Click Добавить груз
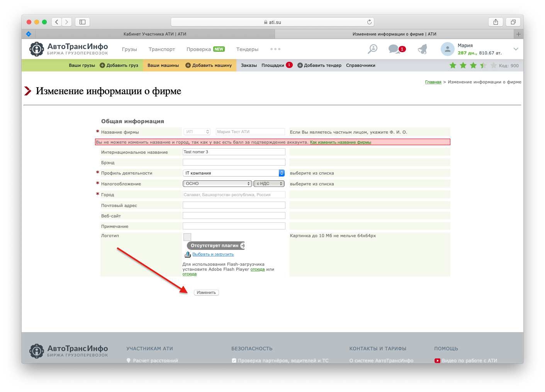545x392 pixels. coord(119,65)
